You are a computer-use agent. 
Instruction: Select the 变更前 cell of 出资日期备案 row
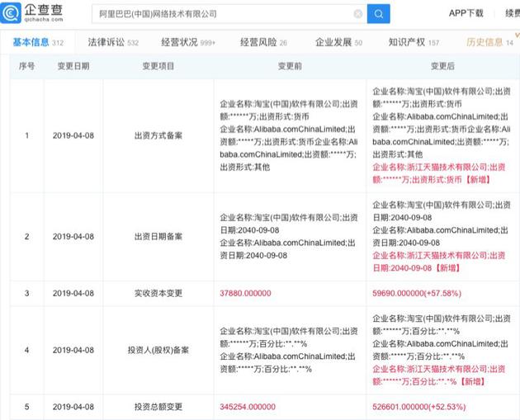tap(289, 236)
